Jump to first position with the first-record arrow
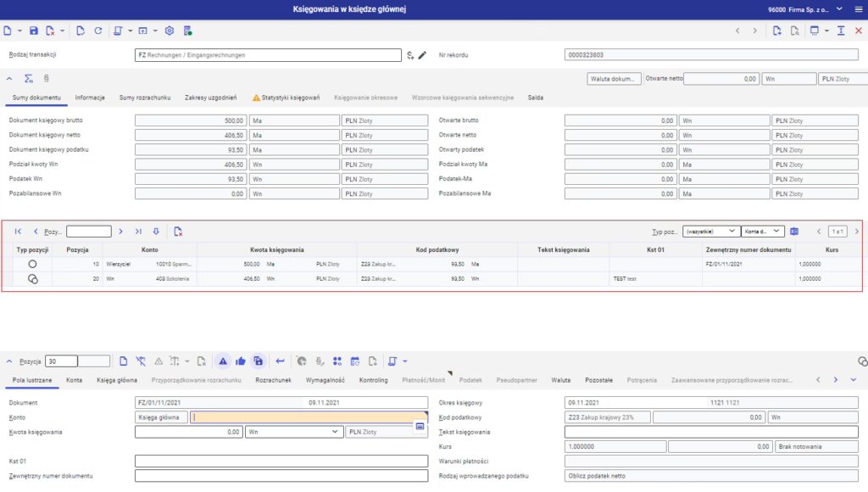 click(x=18, y=231)
